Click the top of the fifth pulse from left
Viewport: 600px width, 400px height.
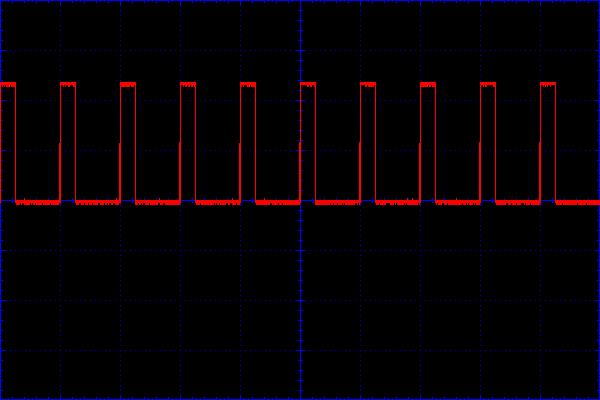248,85
